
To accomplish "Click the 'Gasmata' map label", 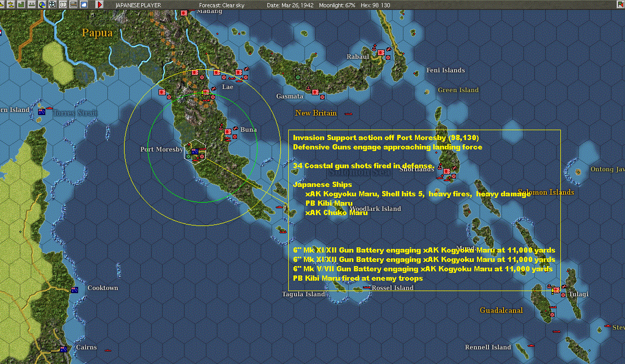I will (x=290, y=96).
